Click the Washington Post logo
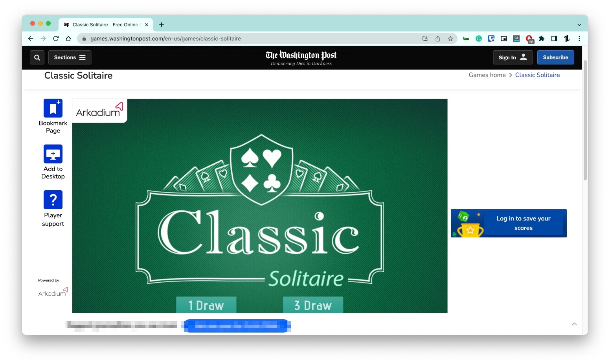 [301, 58]
